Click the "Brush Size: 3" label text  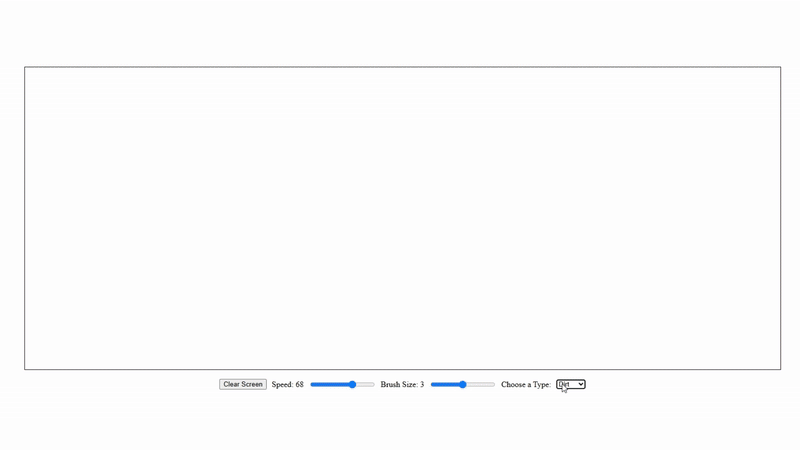(402, 384)
